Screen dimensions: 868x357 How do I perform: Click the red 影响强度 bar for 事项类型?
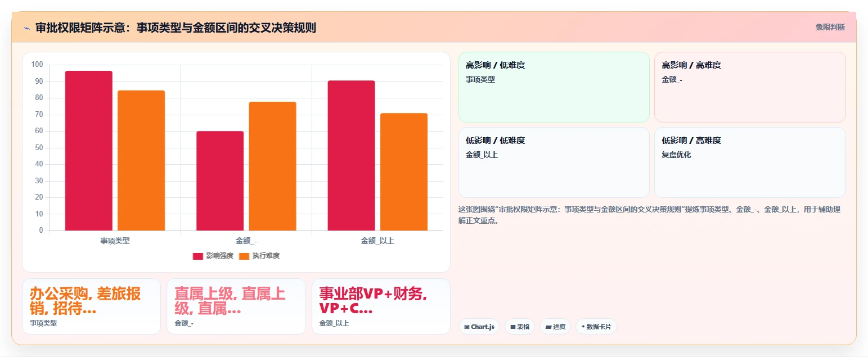coord(89,151)
